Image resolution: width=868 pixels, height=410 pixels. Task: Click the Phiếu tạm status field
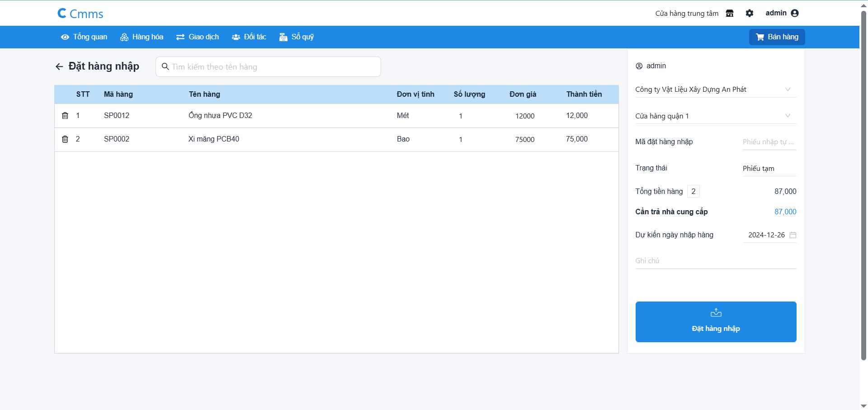pyautogui.click(x=769, y=169)
